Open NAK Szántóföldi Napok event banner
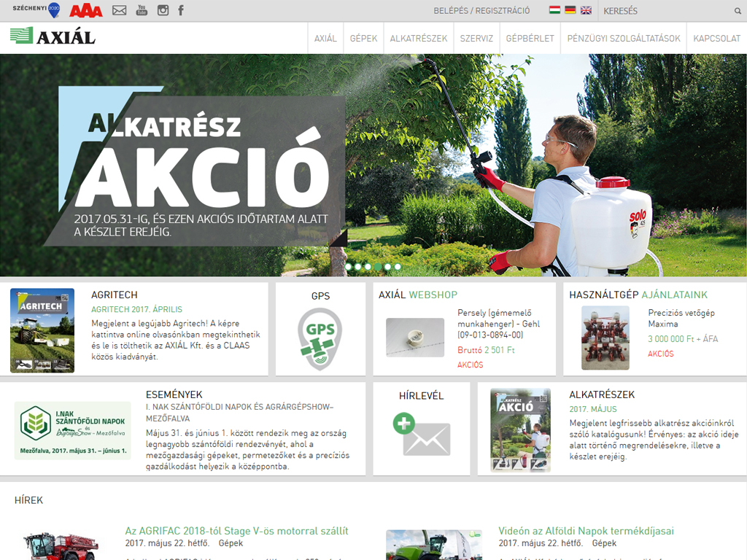This screenshot has width=747, height=560. pos(73,430)
